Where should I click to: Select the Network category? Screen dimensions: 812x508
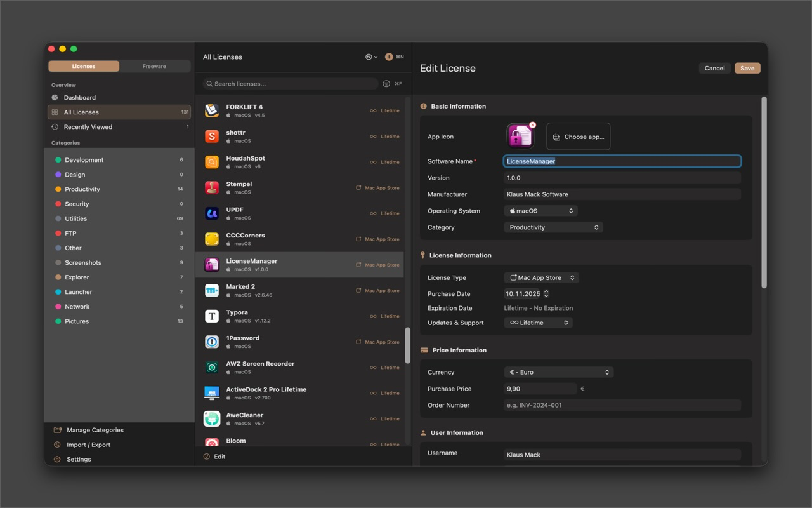[x=119, y=307]
